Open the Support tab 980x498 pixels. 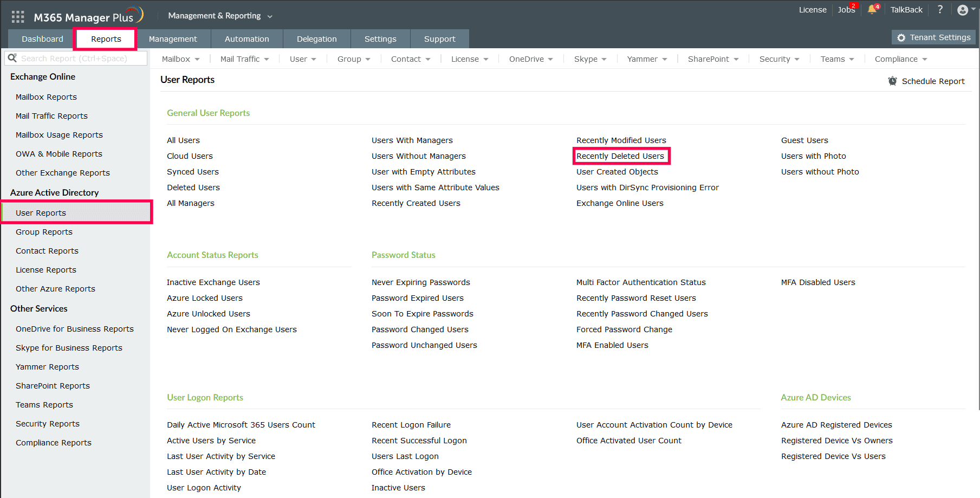point(439,39)
